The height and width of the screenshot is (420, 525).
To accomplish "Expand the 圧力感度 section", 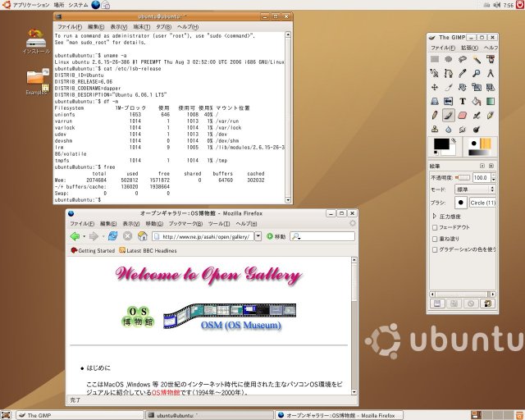I will click(x=435, y=217).
